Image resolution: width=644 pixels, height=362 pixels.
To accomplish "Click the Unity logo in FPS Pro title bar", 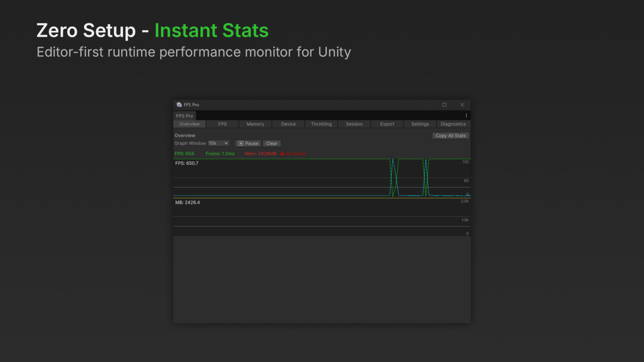I will 179,105.
